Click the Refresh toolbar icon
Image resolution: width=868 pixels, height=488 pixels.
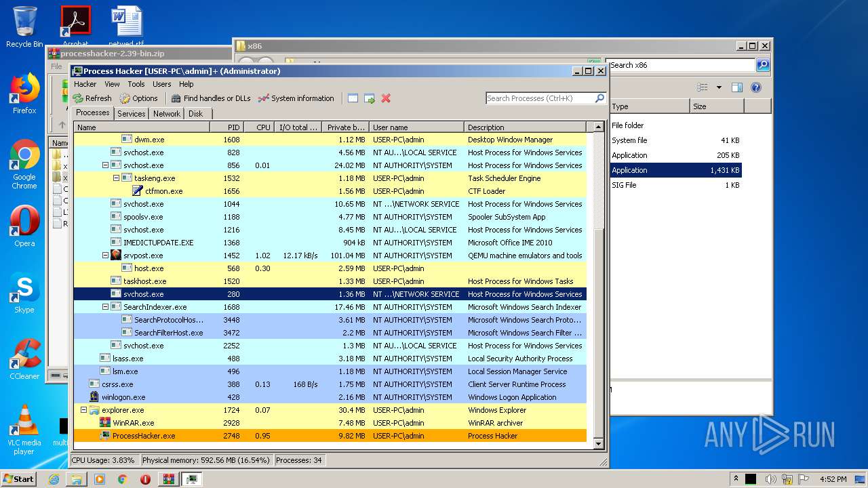coord(78,98)
